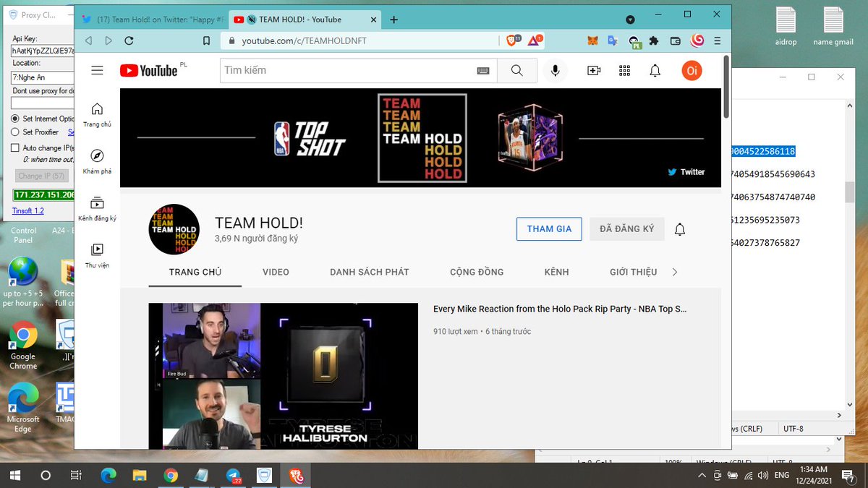Click the browser forward arrow
Viewport: 868px width, 488px height.
click(x=109, y=41)
